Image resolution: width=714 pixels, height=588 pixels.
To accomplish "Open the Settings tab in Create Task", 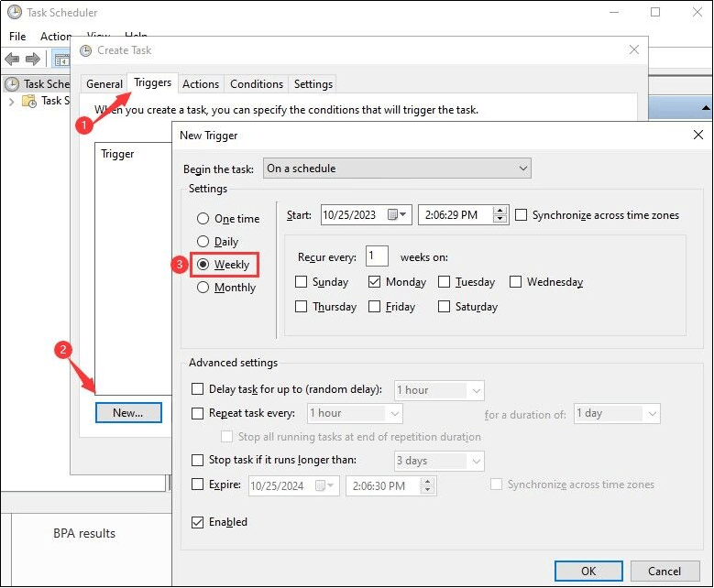I will (x=313, y=84).
